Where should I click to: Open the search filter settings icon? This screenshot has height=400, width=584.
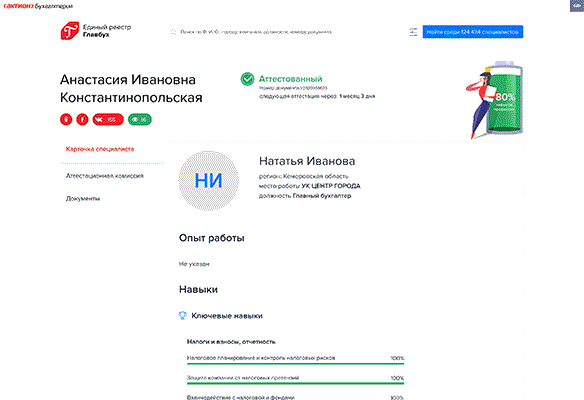click(413, 32)
